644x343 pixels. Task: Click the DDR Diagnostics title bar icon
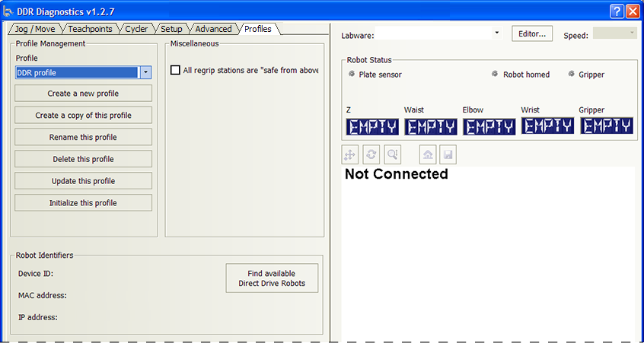[x=8, y=11]
